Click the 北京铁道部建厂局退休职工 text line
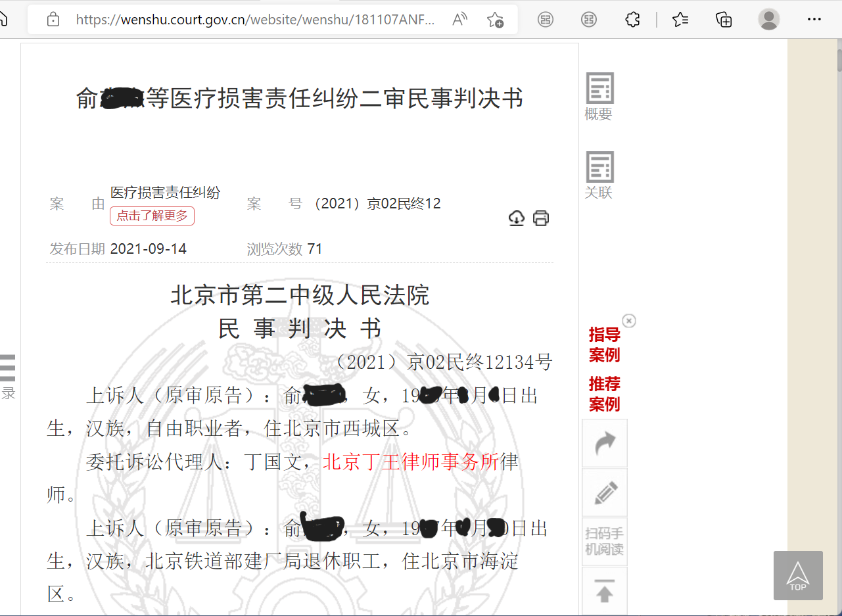 [x=263, y=561]
